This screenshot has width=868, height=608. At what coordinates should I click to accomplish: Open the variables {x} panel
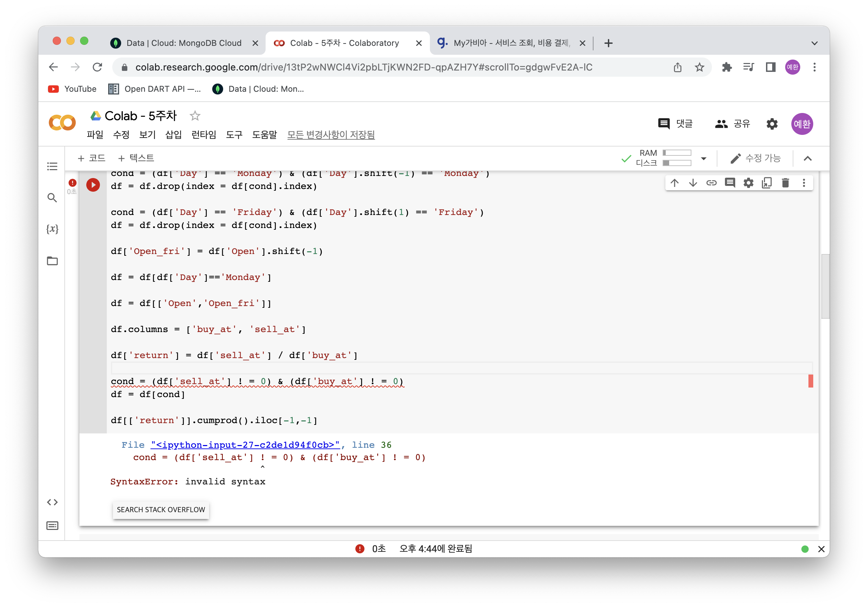52,229
